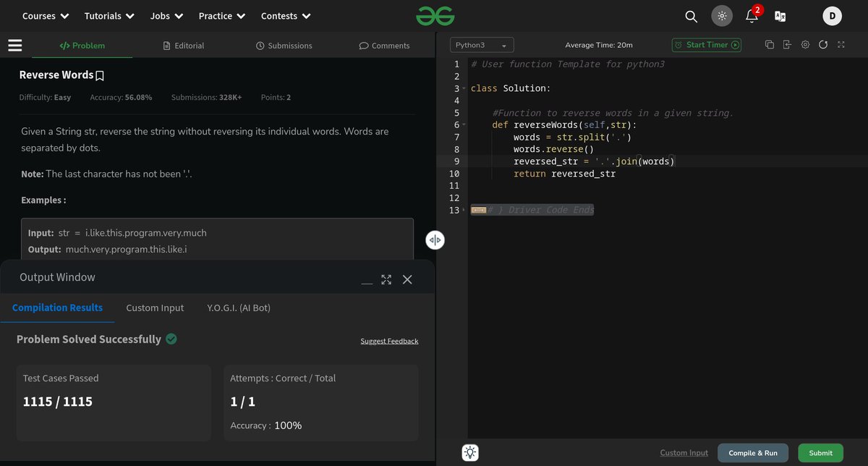Viewport: 868px width, 466px height.
Task: Click the 'words.reverse()' code line
Action: [553, 149]
